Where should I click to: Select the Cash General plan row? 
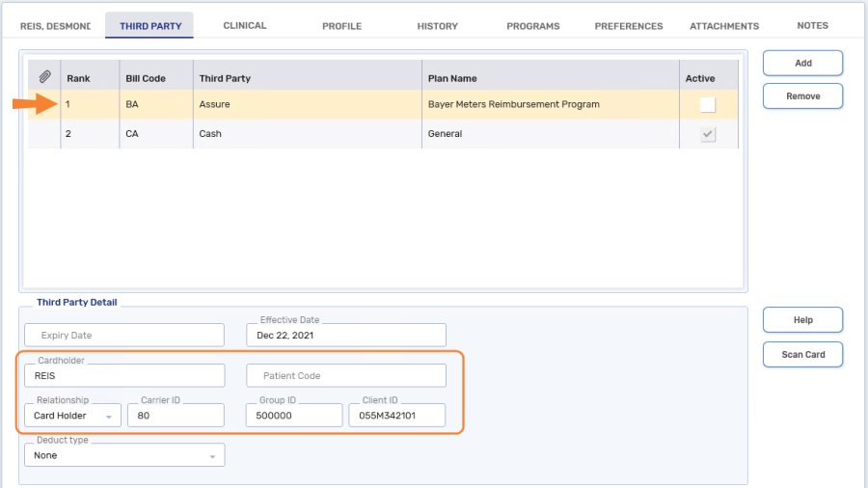(386, 134)
